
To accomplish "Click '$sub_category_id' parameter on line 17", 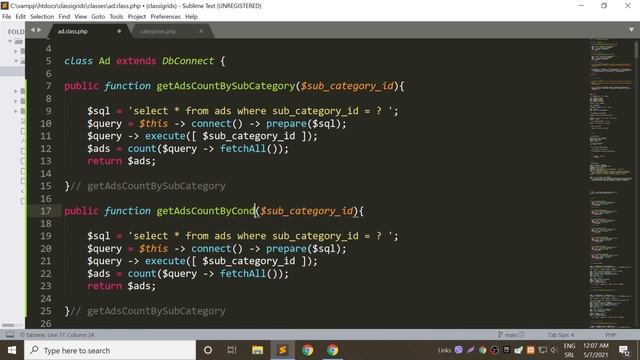I will tap(307, 211).
